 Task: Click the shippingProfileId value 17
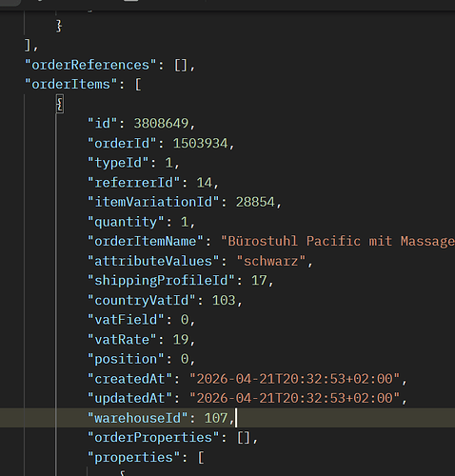coord(259,281)
